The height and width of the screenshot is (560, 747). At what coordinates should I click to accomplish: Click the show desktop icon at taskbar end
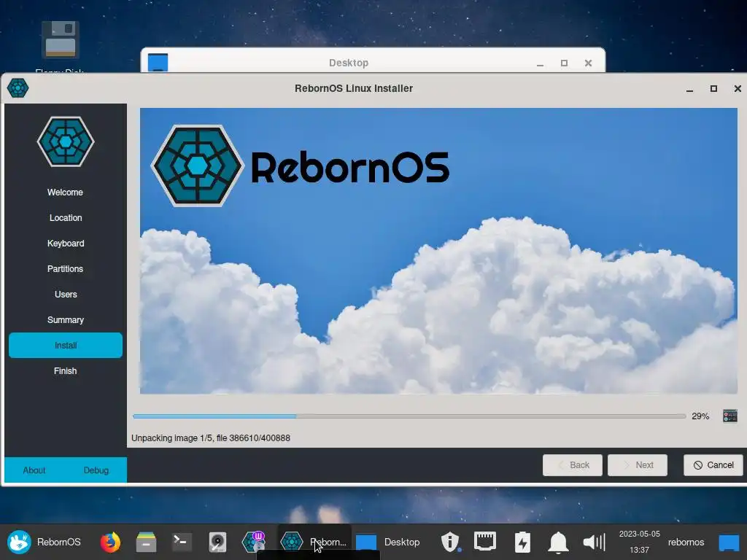(729, 542)
